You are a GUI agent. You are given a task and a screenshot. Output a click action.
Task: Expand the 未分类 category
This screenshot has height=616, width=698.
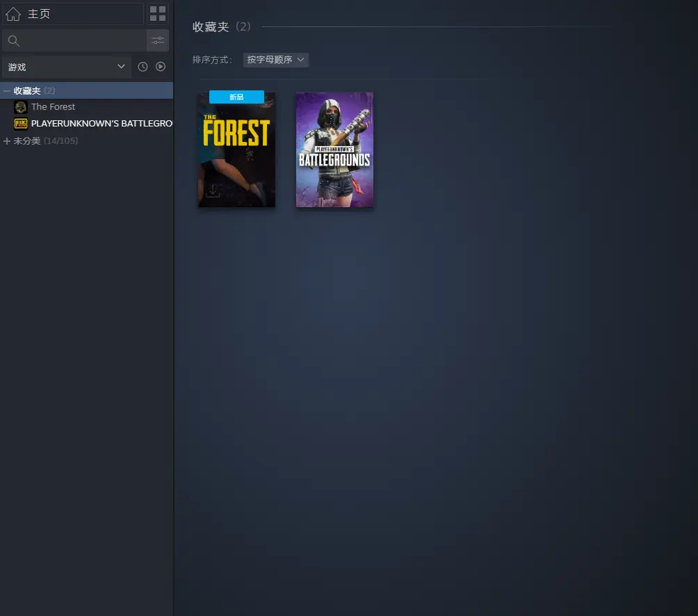click(x=7, y=140)
